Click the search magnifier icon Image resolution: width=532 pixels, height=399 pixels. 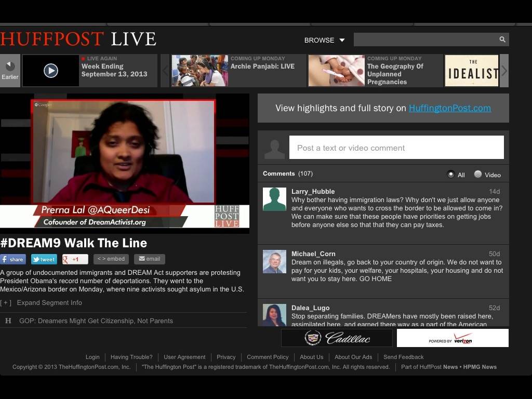pyautogui.click(x=502, y=39)
